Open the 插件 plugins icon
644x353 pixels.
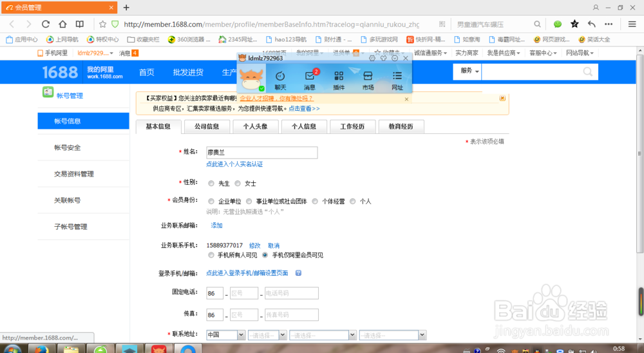pos(339,80)
